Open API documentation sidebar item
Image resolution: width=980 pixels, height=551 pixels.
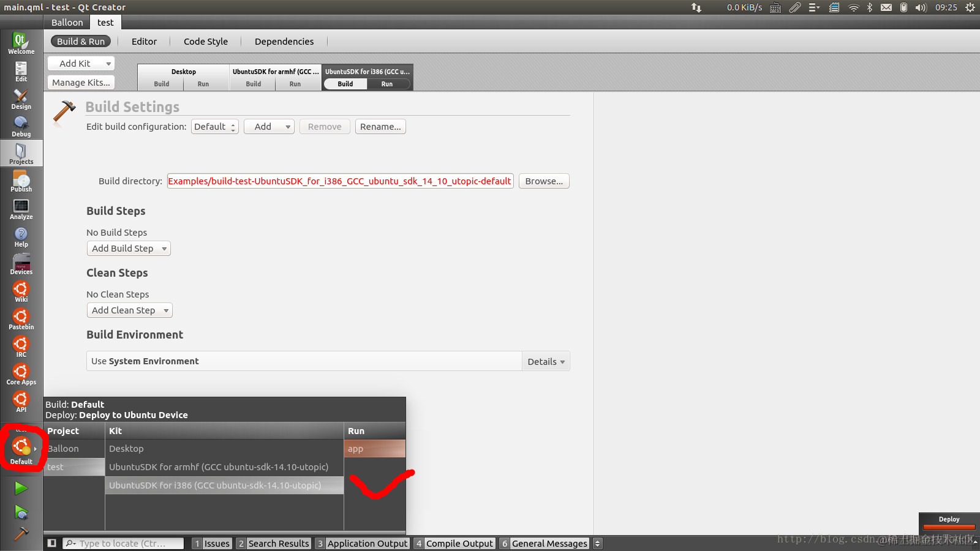point(21,402)
